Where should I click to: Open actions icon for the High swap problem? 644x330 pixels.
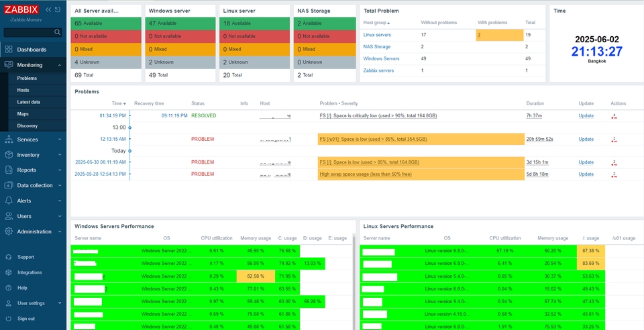614,174
